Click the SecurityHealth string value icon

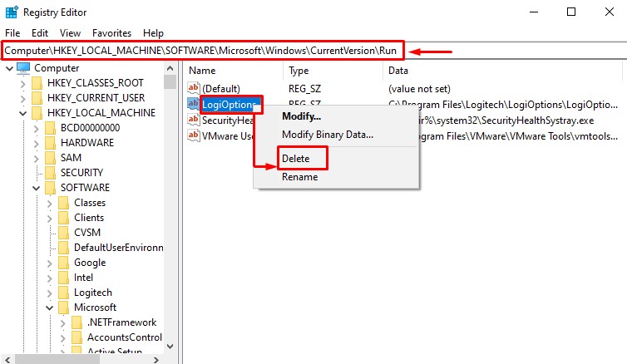point(194,120)
